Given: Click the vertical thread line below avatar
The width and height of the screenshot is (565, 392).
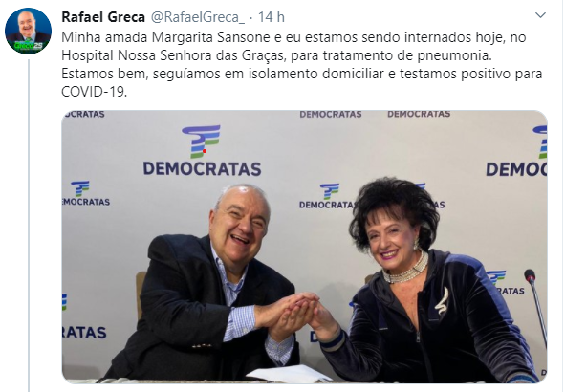Looking at the screenshot, I should [29, 226].
